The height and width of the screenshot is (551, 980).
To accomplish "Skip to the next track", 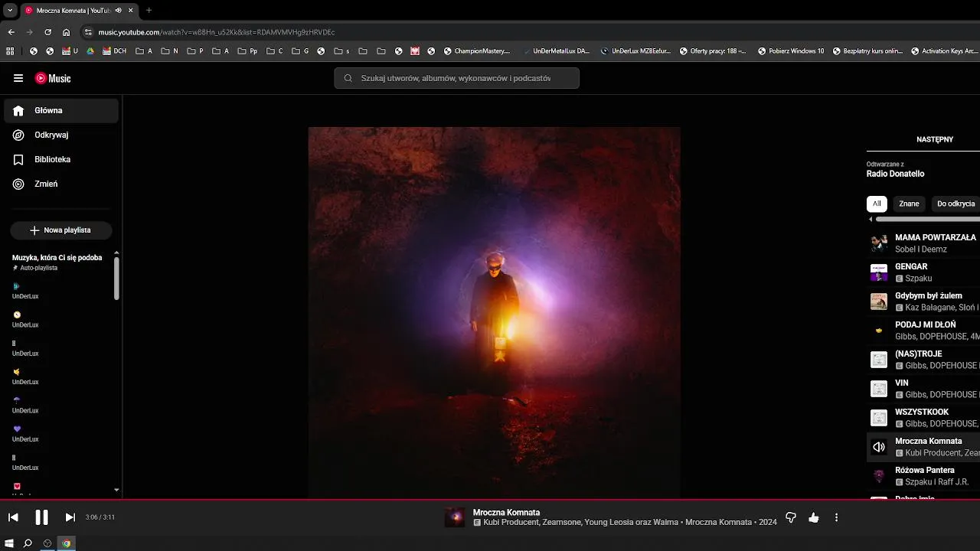I will tap(70, 517).
